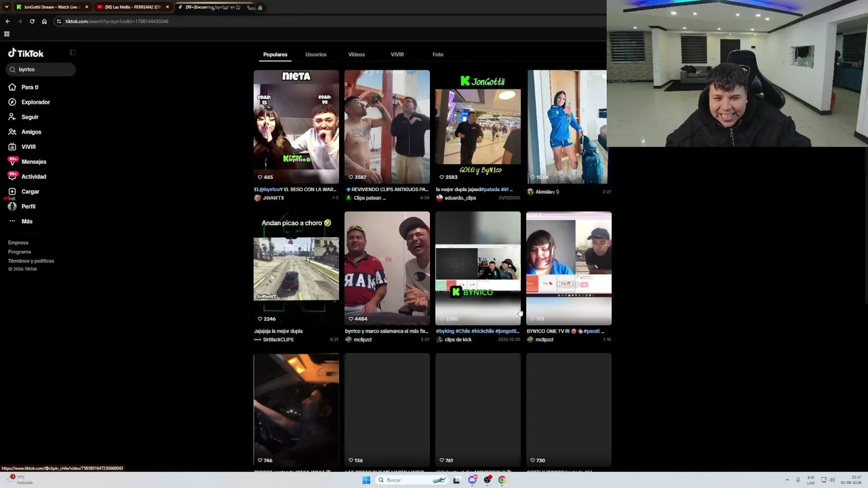Open the BYN1CO Kick clip thumbnail
Image resolution: width=868 pixels, height=488 pixels.
pyautogui.click(x=478, y=268)
